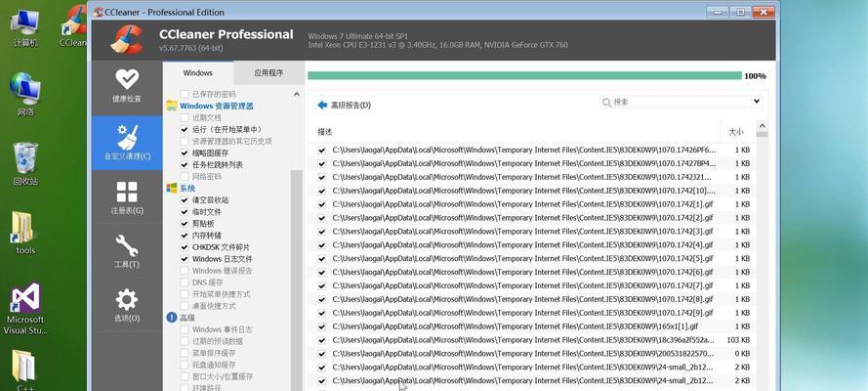Screen dimensions: 868x391
Task: Uncheck the 18c396a2f552a... file row checkbox
Action: click(321, 340)
